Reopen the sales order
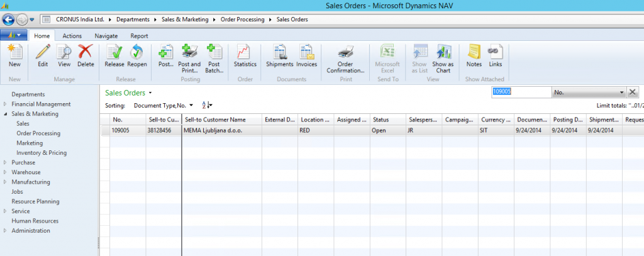Viewport: 644px width, 256px height. 136,57
